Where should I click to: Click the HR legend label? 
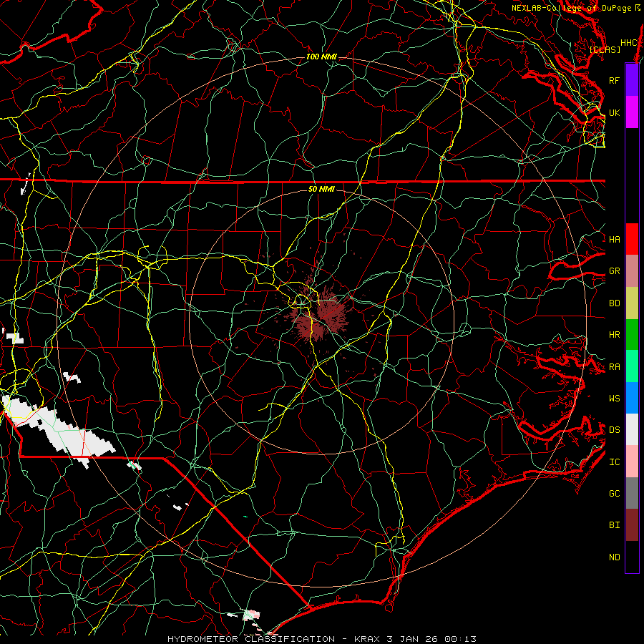(x=614, y=335)
